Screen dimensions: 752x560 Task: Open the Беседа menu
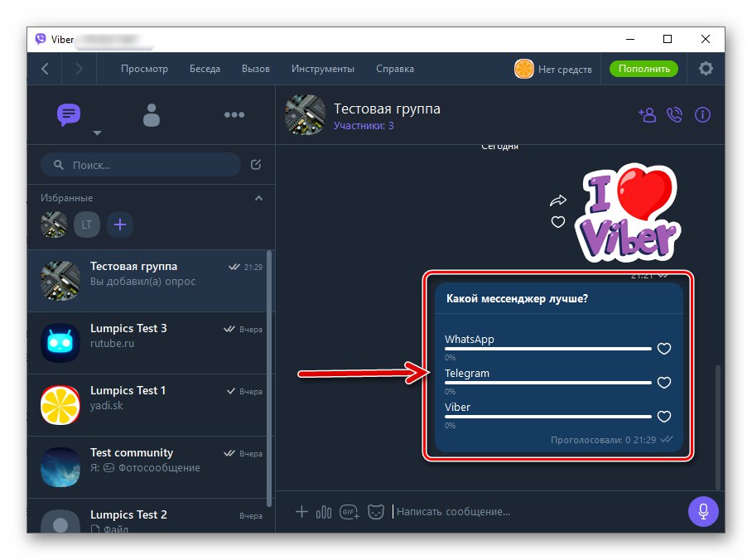[x=205, y=69]
